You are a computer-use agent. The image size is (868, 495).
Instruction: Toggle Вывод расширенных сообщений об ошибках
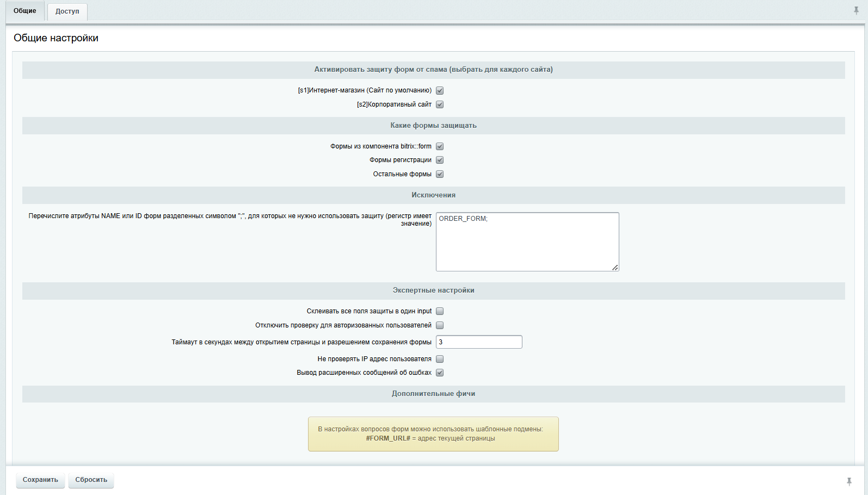440,373
